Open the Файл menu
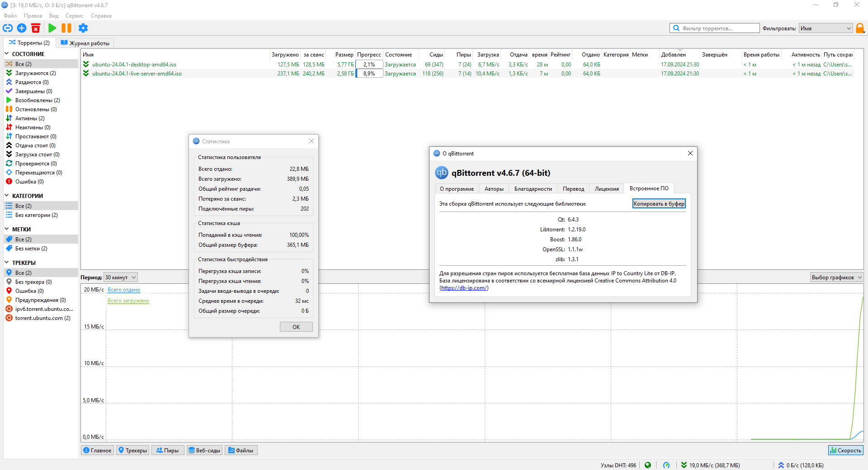 [x=10, y=16]
